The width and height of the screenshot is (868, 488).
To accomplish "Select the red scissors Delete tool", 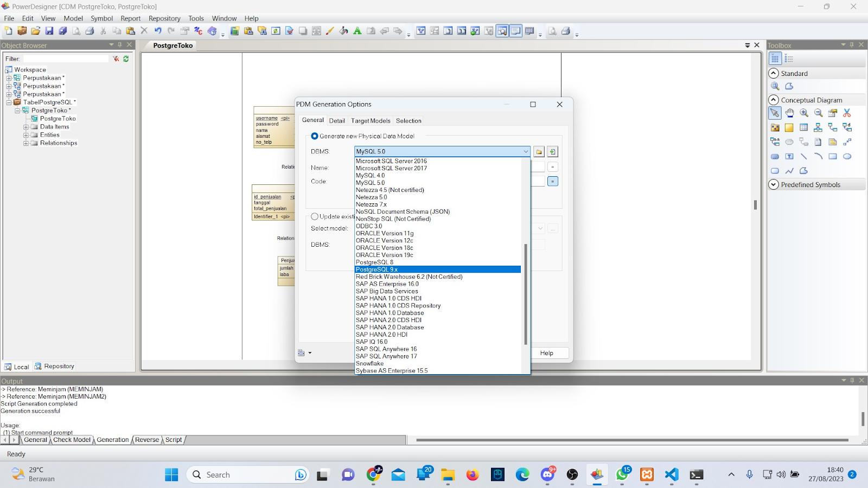I will (x=847, y=113).
